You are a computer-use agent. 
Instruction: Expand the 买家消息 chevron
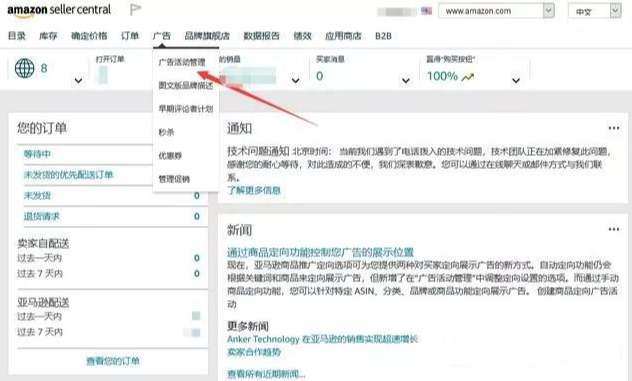tap(406, 81)
